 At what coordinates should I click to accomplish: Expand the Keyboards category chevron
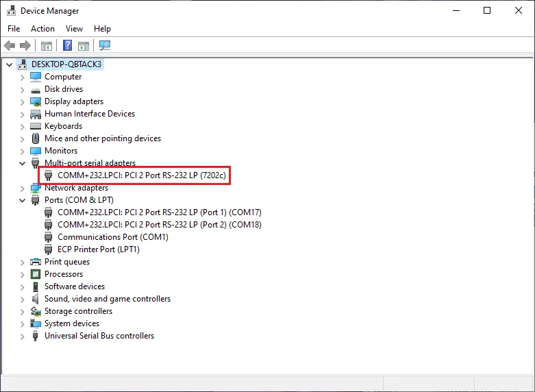tap(22, 126)
